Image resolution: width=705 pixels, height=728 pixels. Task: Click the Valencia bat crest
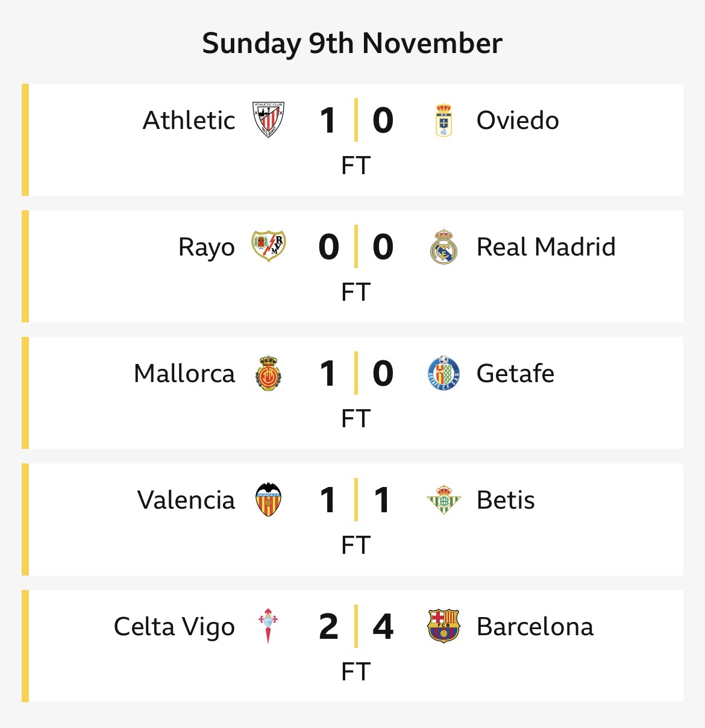268,500
